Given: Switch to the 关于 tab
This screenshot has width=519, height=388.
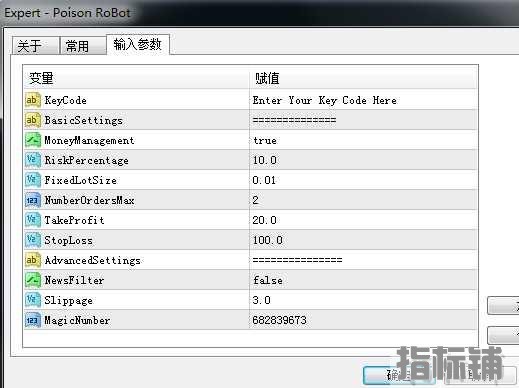Looking at the screenshot, I should [36, 46].
